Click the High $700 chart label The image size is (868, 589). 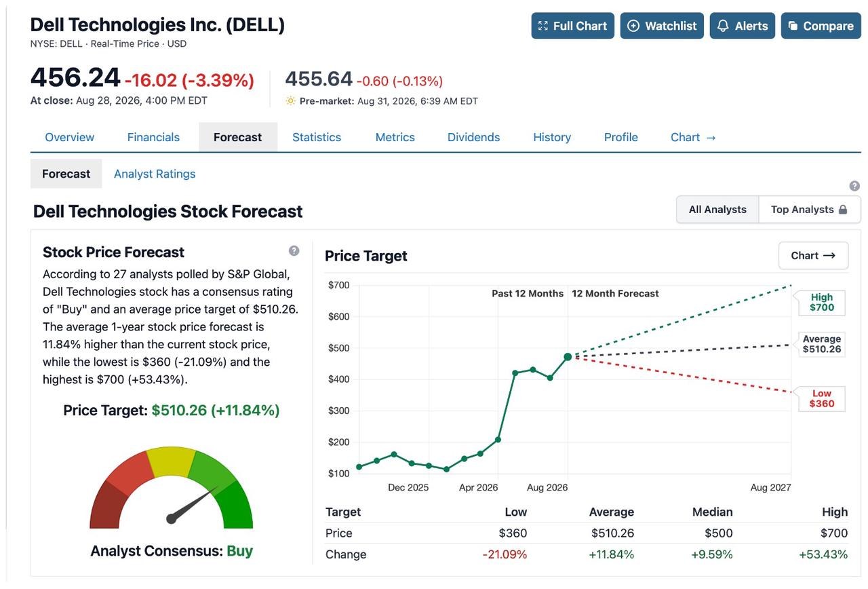tap(821, 303)
